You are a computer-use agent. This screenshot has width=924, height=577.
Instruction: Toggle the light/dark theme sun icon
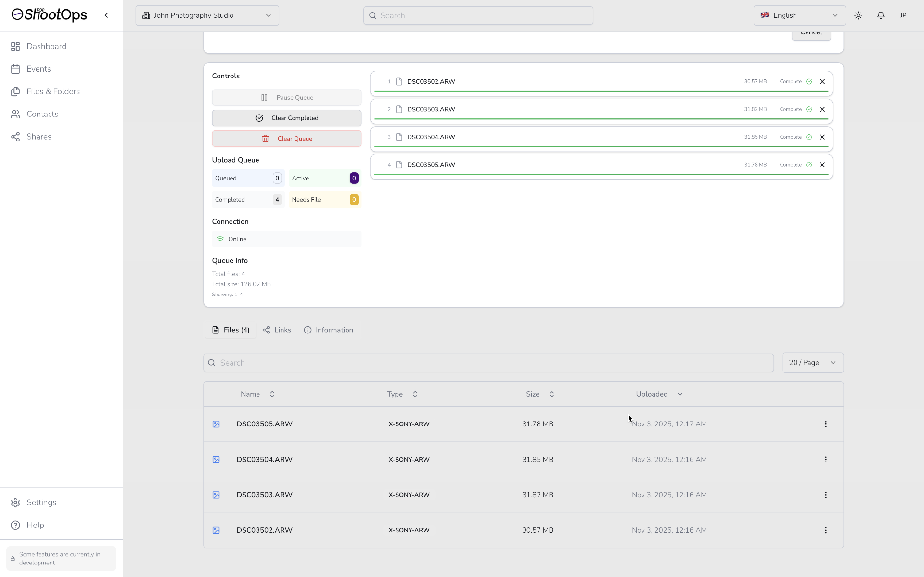pyautogui.click(x=858, y=15)
